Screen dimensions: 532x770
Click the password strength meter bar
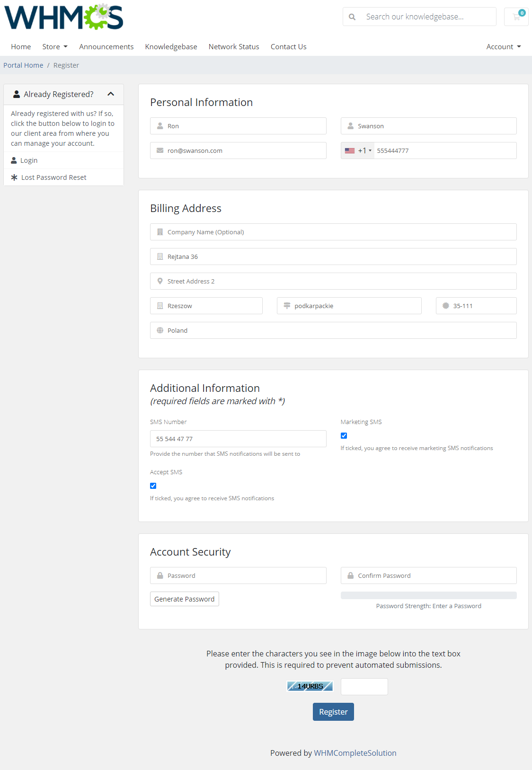pos(429,595)
